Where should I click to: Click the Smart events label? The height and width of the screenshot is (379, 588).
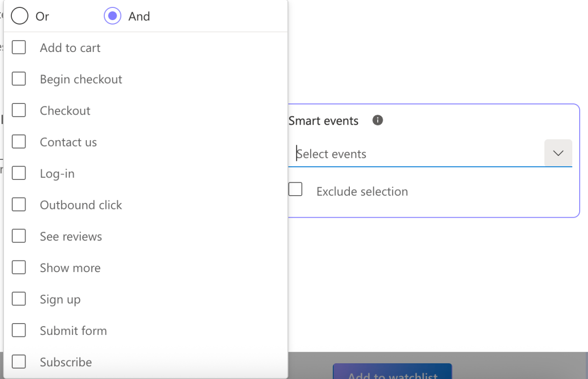click(x=323, y=121)
